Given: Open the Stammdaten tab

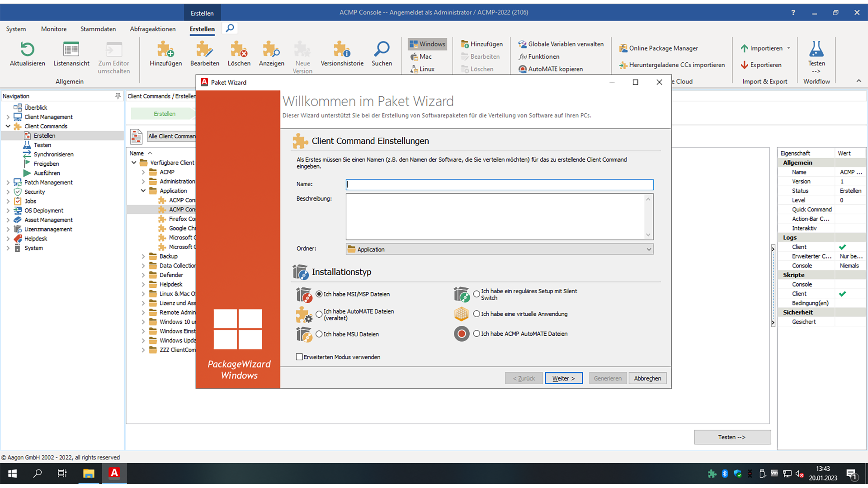Looking at the screenshot, I should 98,29.
